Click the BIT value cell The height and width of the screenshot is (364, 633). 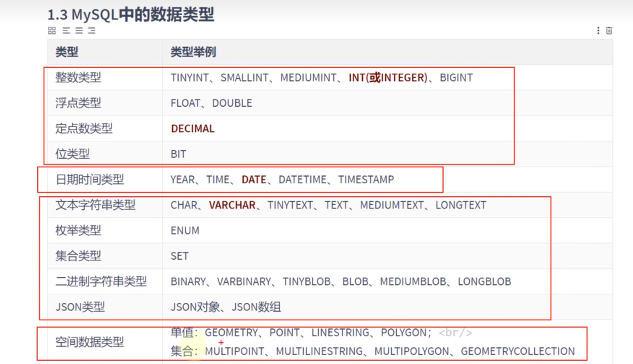(387, 154)
